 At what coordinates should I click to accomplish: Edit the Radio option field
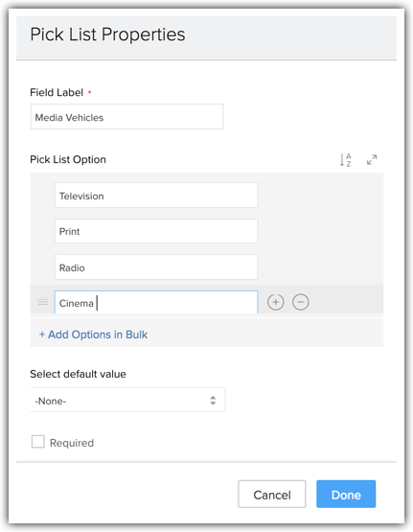[x=156, y=267]
